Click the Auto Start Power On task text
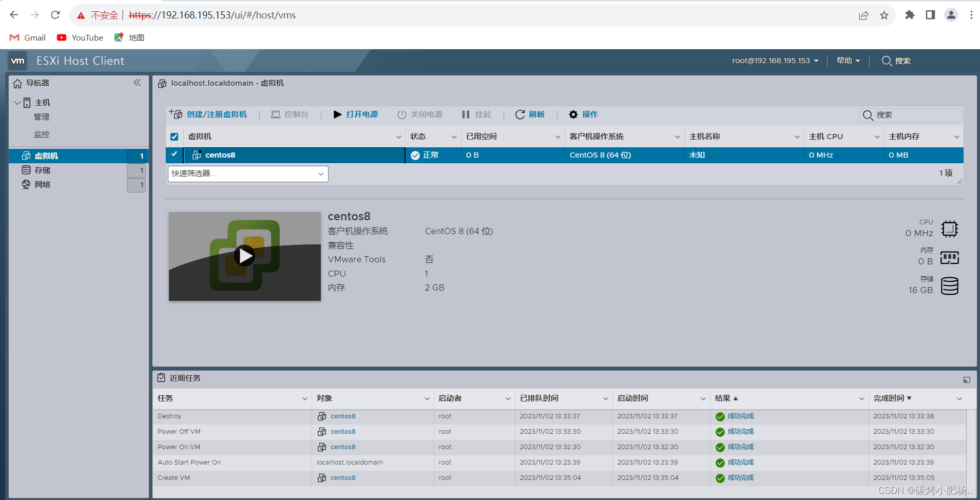The height and width of the screenshot is (500, 980). [189, 463]
